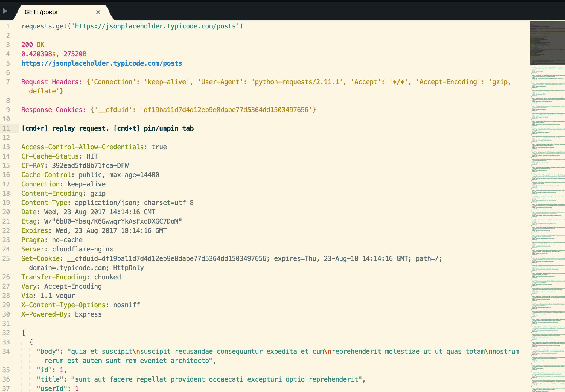Close the GET: /posts tab
The image size is (565, 392).
coord(98,12)
